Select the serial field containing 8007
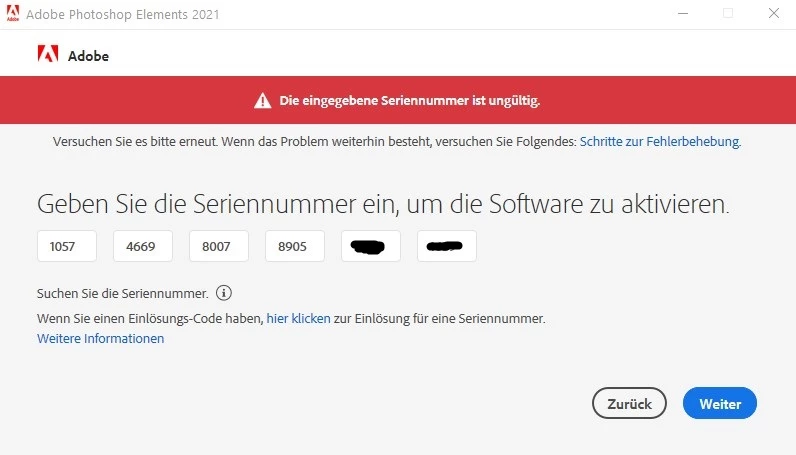This screenshot has width=796, height=455. [219, 246]
